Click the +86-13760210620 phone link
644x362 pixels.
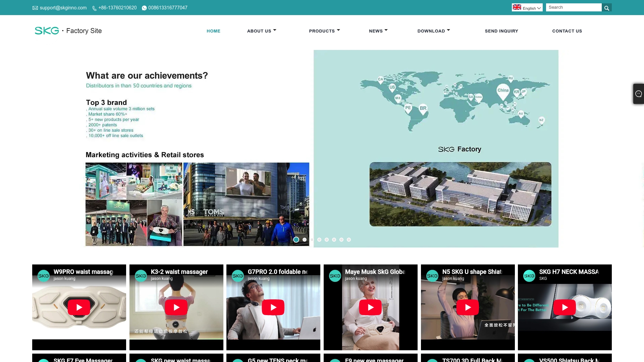117,8
